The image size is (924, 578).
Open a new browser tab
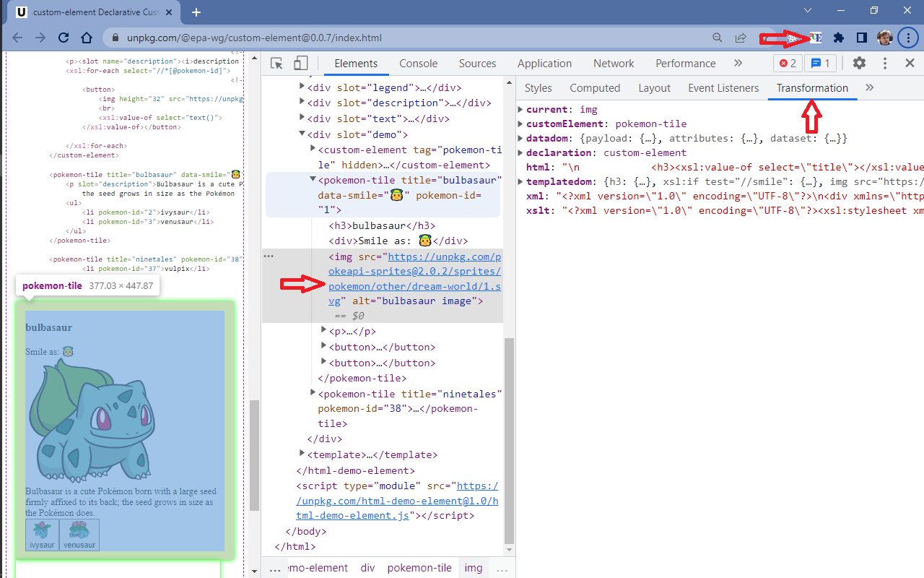[196, 12]
